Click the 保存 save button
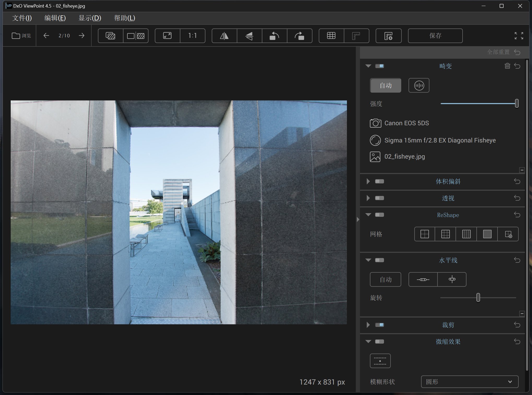The image size is (532, 395). 435,36
